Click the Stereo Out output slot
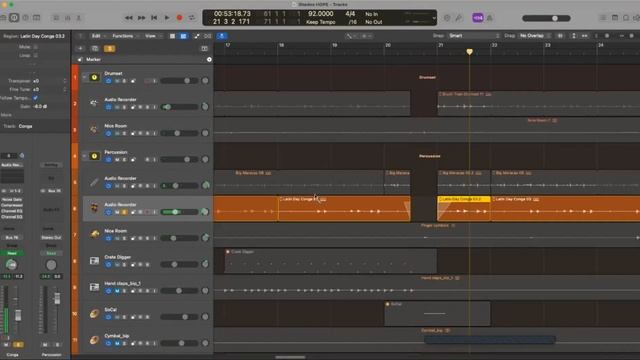The height and width of the screenshot is (360, 640). click(51, 238)
